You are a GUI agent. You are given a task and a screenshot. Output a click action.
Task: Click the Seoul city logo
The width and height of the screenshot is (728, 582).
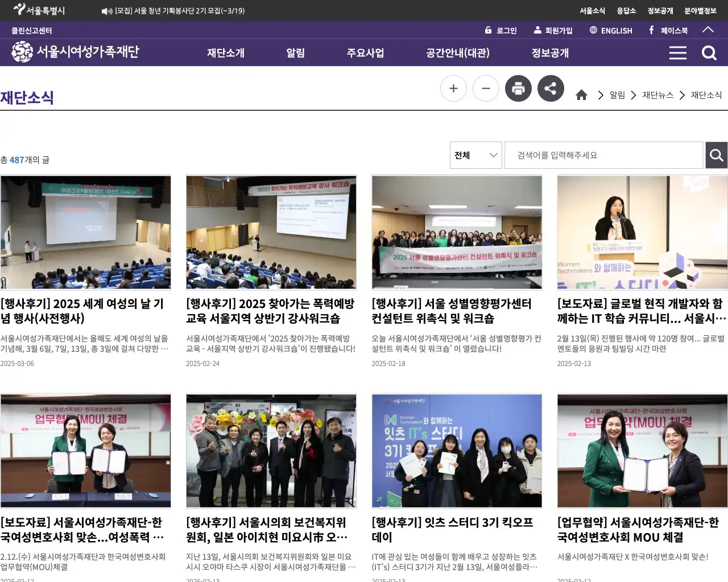39,10
